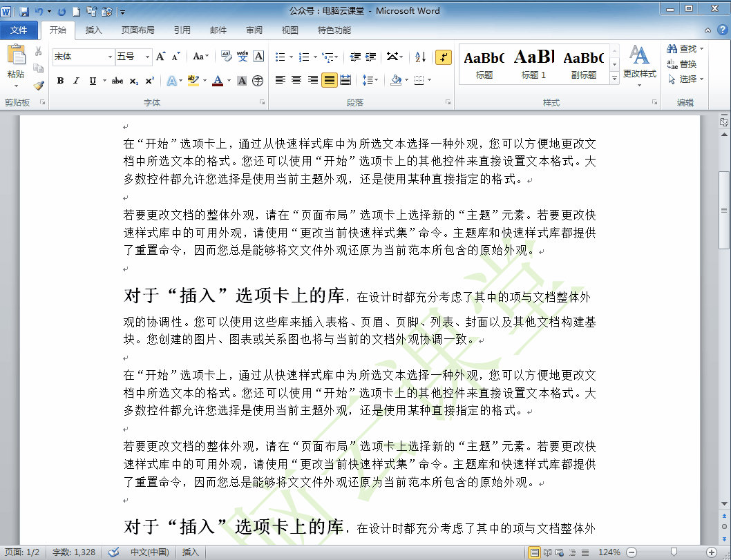Open the font size dropdown (五号)

pos(147,57)
